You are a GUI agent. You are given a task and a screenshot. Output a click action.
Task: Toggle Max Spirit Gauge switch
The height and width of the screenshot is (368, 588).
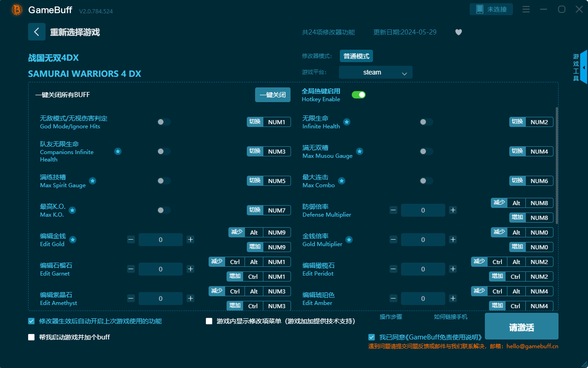164,181
